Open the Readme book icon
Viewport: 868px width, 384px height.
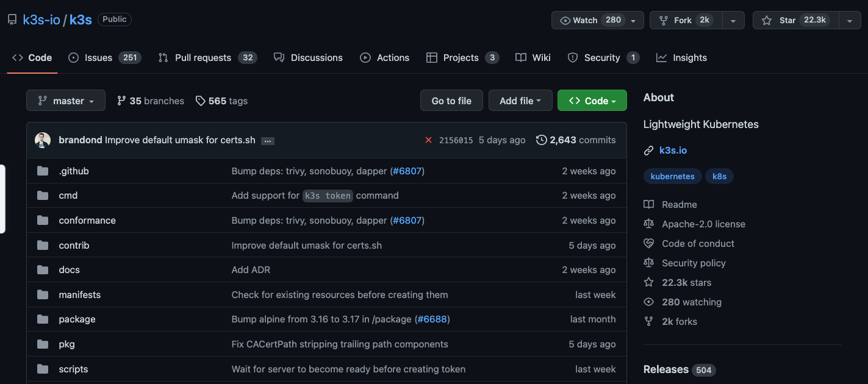coord(648,205)
